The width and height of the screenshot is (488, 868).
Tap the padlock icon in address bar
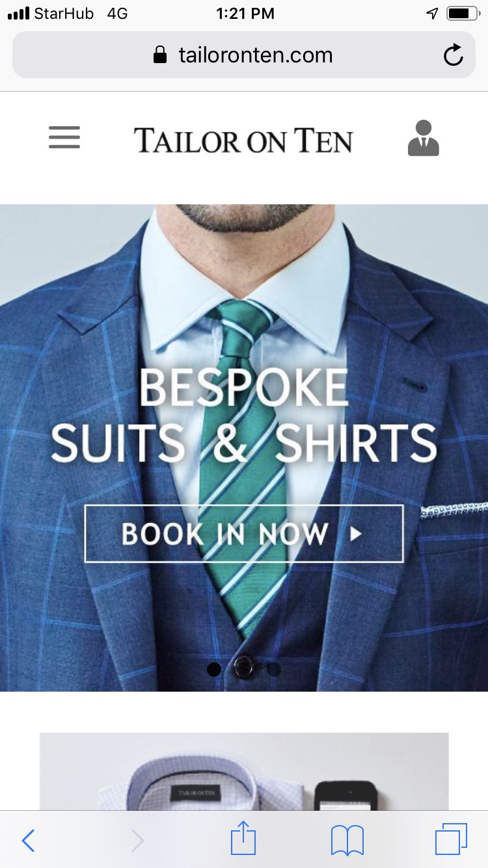(159, 55)
